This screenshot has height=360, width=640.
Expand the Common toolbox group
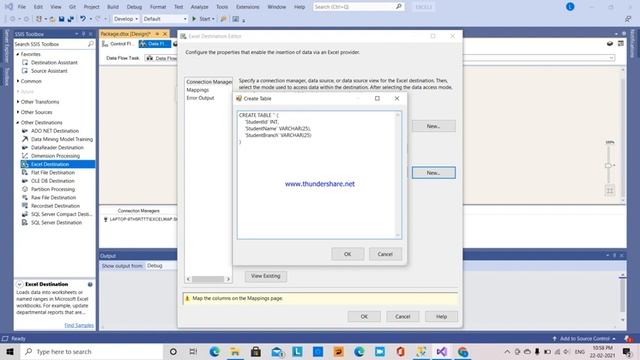coord(18,81)
